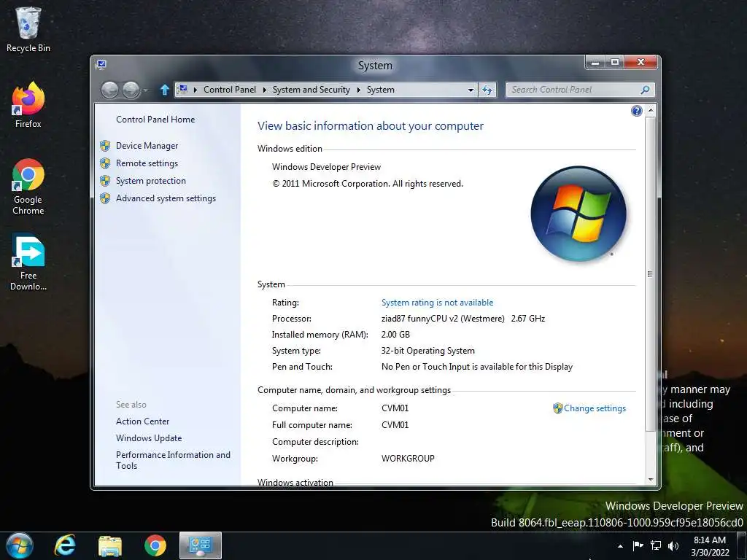747x560 pixels.
Task: Click the Action Center flag tray icon
Action: (638, 545)
